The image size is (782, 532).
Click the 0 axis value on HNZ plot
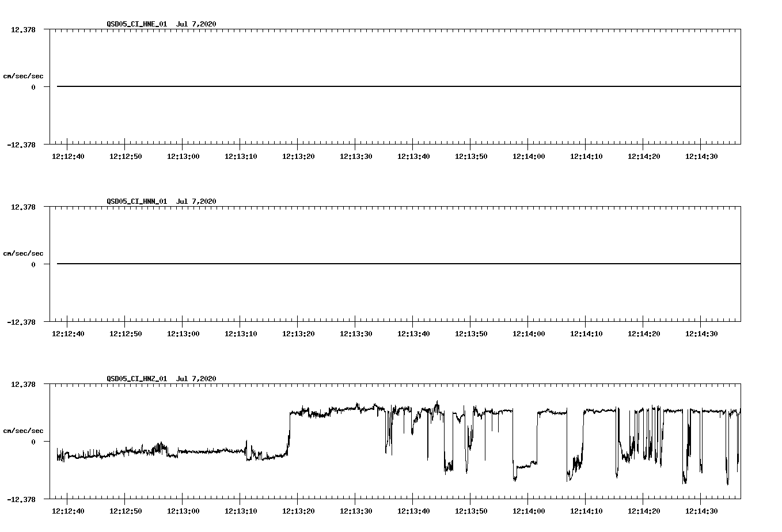coord(33,442)
